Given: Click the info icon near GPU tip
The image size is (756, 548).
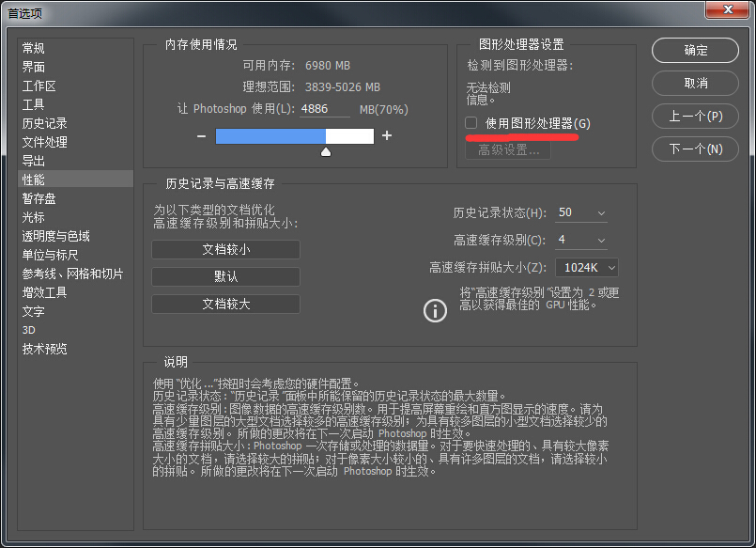Looking at the screenshot, I should tap(435, 310).
